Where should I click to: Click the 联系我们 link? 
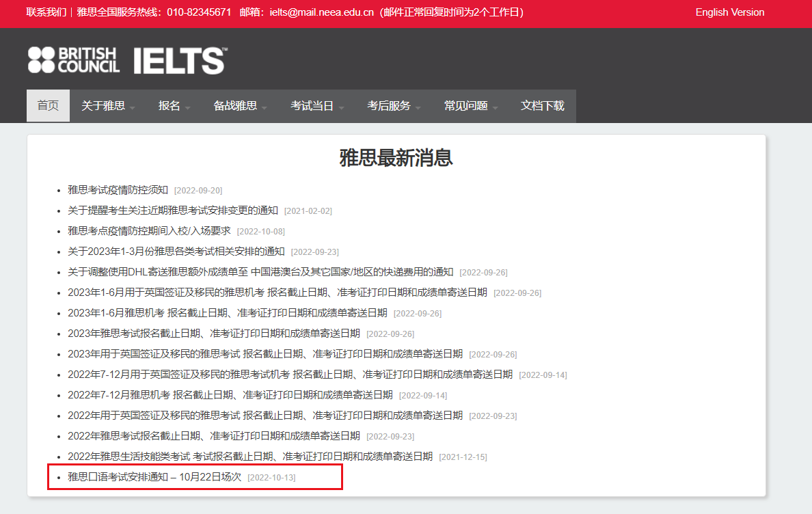click(x=46, y=12)
